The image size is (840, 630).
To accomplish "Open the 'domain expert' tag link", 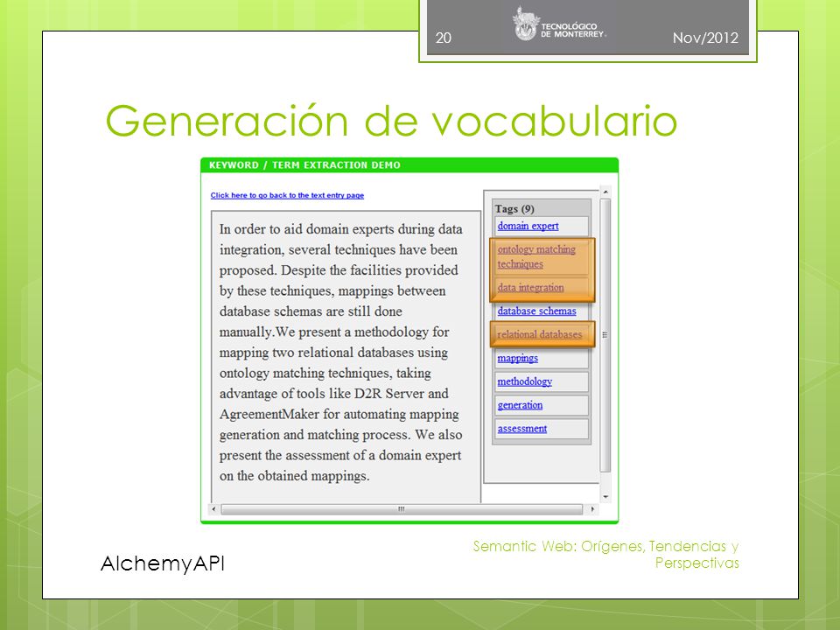I will (528, 226).
